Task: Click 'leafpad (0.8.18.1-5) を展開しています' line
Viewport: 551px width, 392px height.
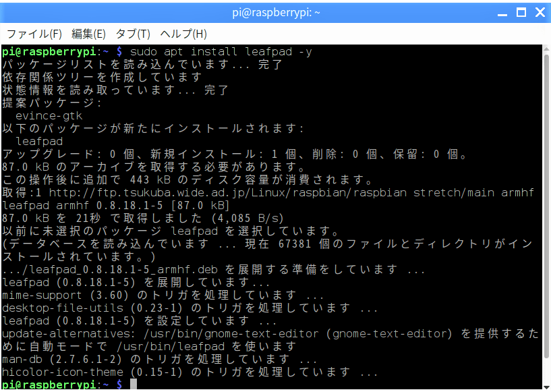Action: click(x=136, y=283)
